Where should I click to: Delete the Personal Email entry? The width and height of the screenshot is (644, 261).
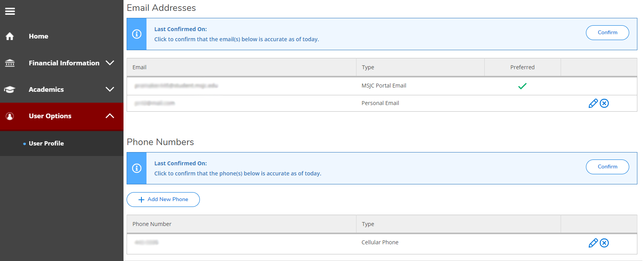pyautogui.click(x=604, y=103)
